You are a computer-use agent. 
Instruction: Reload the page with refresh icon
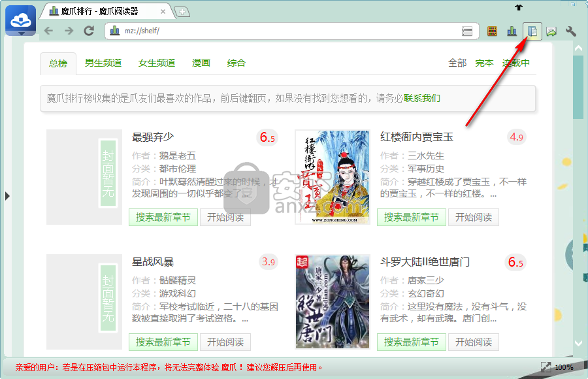pos(90,31)
